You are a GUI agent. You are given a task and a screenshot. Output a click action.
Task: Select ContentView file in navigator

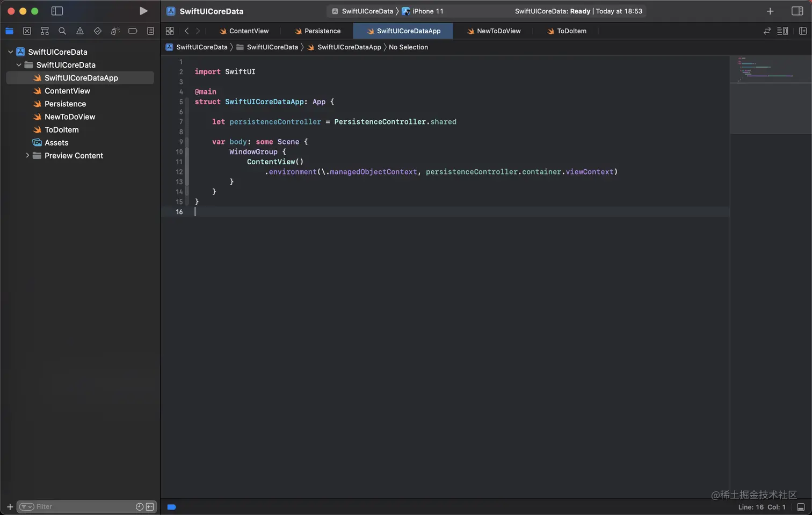click(x=67, y=91)
